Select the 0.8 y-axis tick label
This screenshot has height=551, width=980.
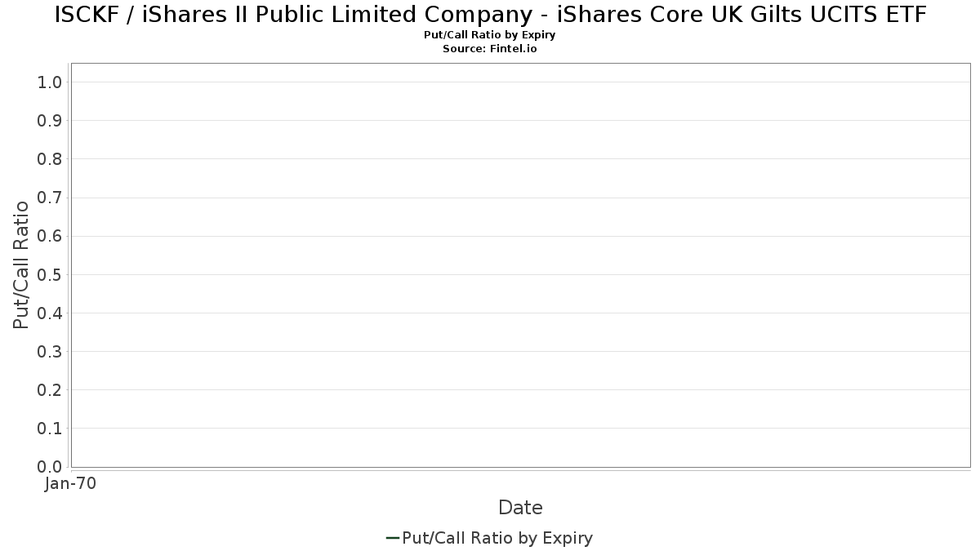50,159
